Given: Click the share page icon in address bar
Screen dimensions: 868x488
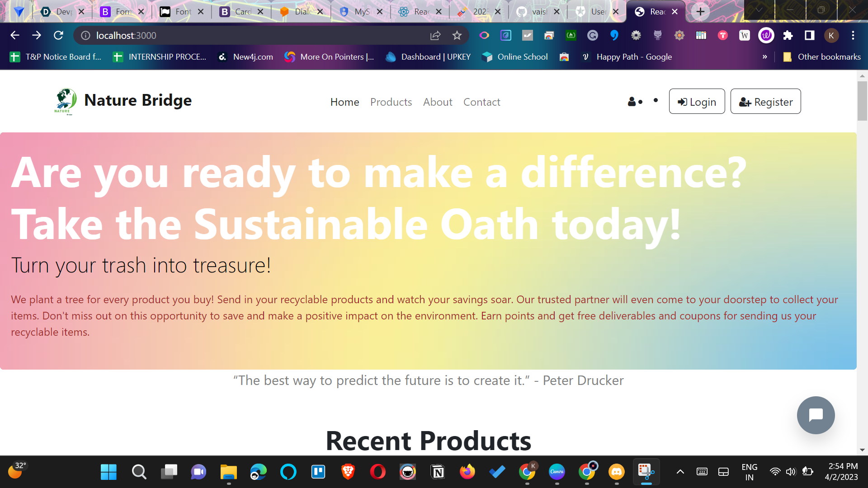Looking at the screenshot, I should coord(435,35).
